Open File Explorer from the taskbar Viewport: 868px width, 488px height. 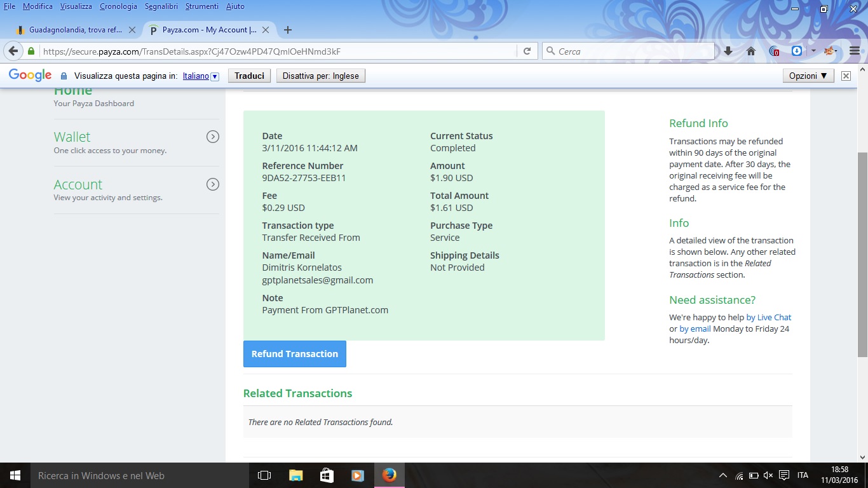coord(295,475)
